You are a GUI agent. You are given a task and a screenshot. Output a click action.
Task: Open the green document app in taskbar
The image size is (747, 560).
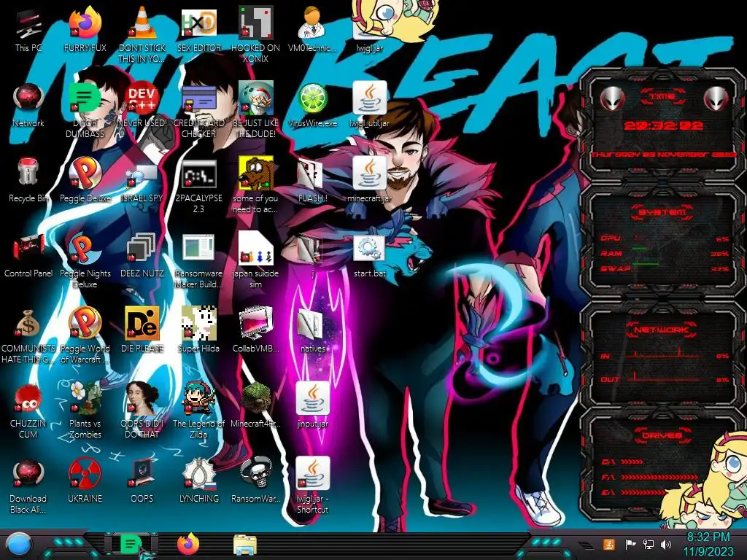click(131, 544)
